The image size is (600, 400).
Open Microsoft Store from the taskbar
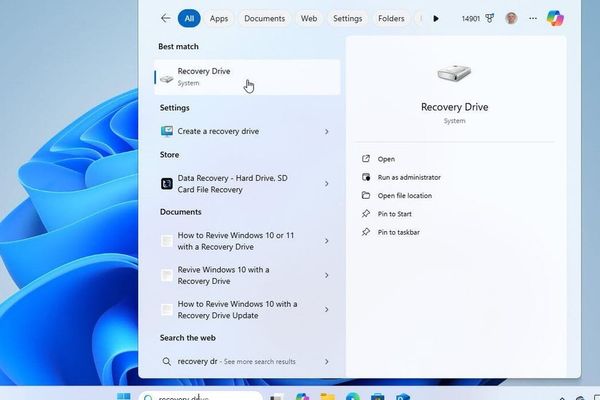[378, 397]
